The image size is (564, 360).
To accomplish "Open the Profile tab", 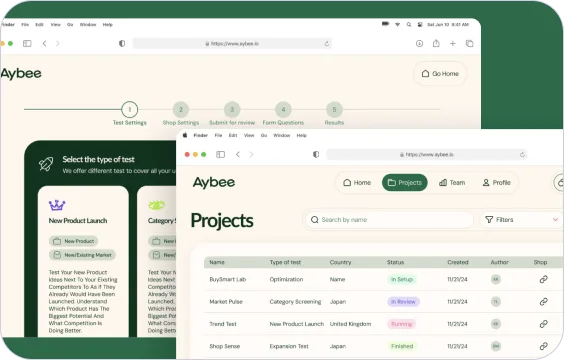I will (x=497, y=183).
